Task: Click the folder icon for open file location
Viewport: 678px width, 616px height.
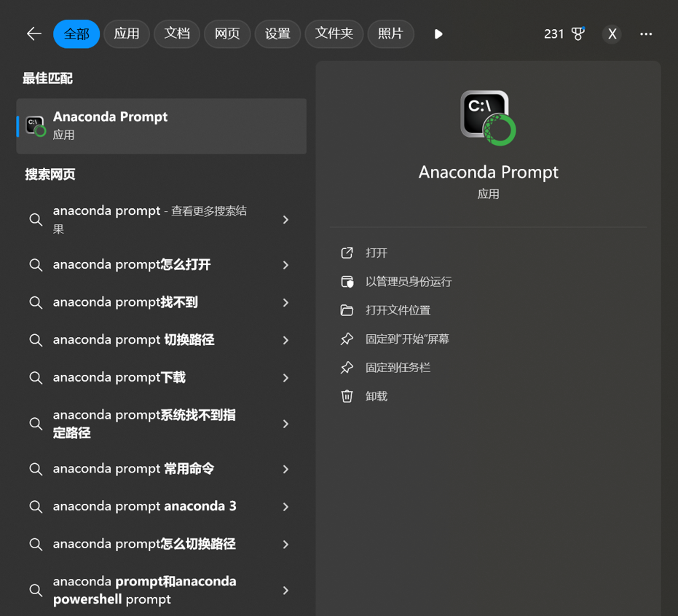Action: 347,310
